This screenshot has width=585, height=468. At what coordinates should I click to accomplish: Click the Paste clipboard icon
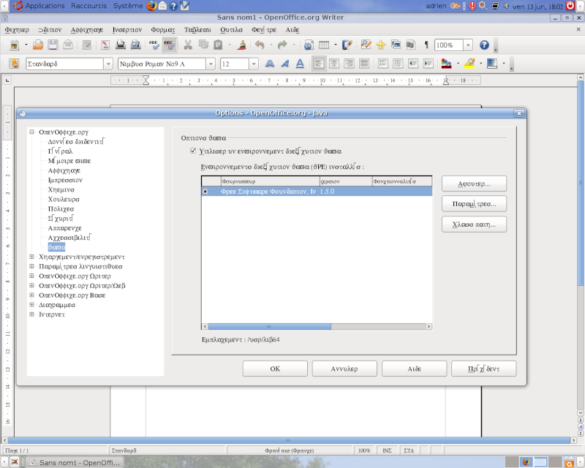click(x=218, y=45)
